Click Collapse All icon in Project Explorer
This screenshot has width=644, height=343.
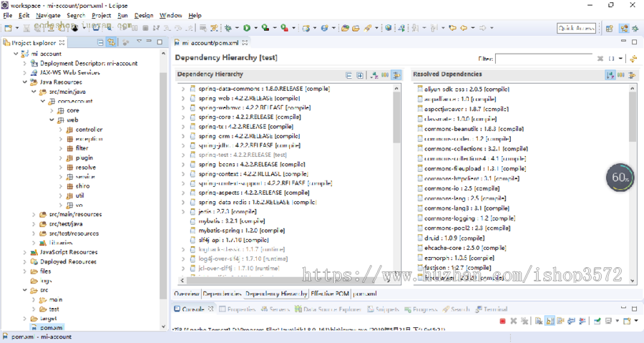coord(101,43)
